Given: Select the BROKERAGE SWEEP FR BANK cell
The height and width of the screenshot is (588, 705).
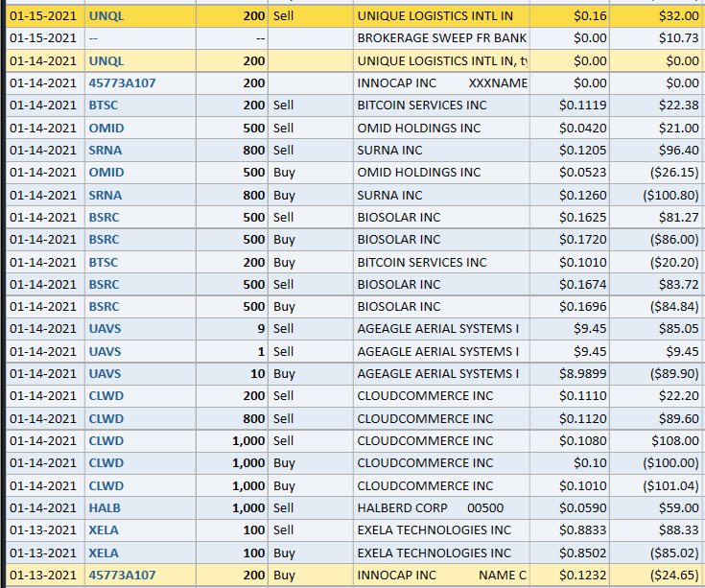Looking at the screenshot, I should [x=441, y=38].
